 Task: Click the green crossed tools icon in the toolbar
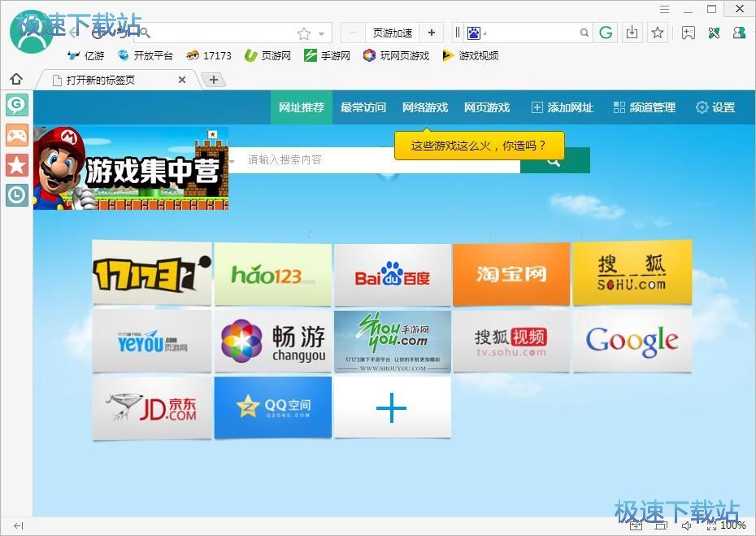714,33
